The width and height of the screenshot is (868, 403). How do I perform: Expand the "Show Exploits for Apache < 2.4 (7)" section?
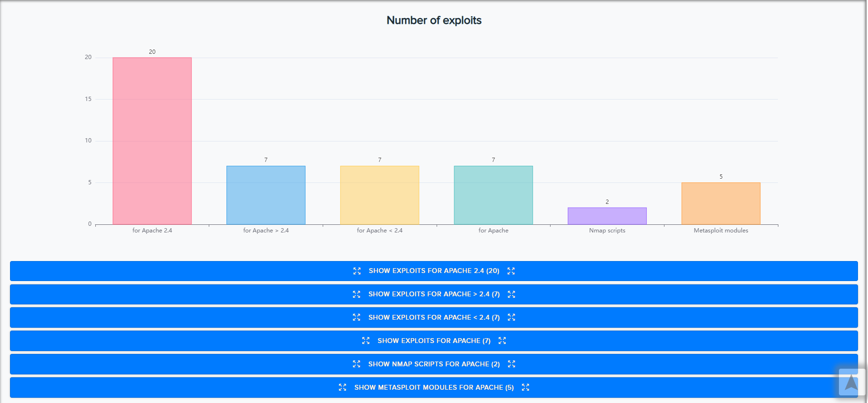tap(434, 317)
